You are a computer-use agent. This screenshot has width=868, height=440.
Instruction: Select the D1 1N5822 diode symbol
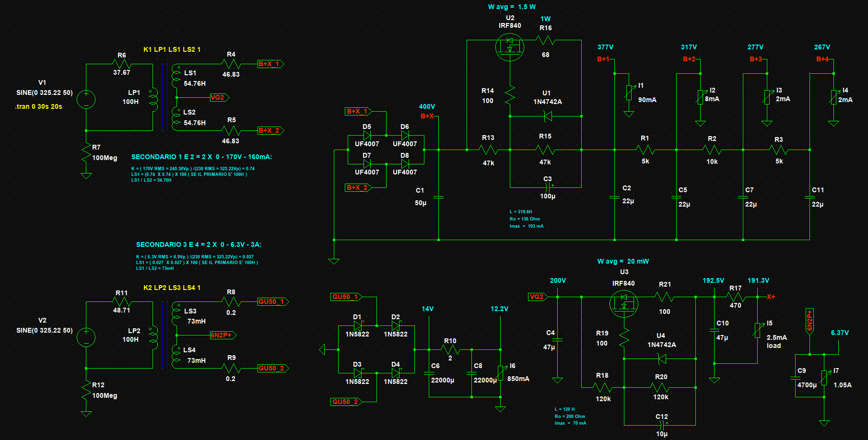click(x=357, y=326)
